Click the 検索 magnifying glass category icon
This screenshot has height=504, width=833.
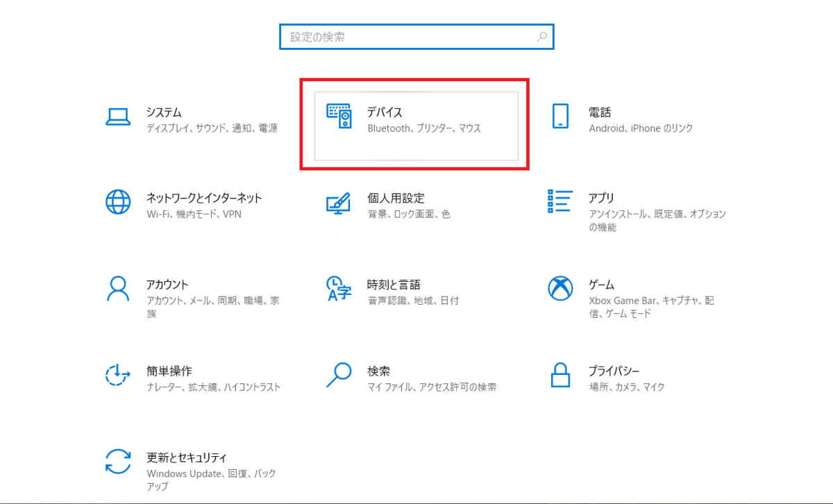coord(339,375)
